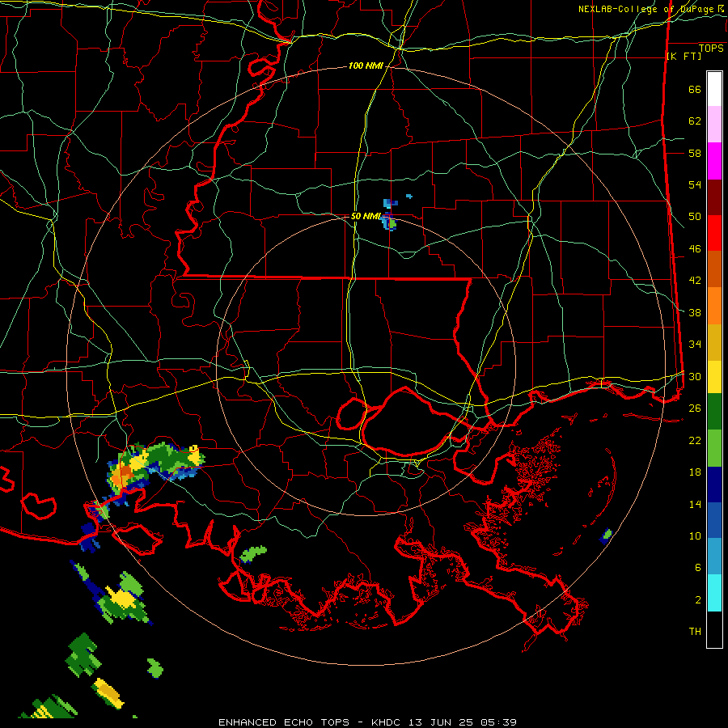Click the orange echo-top core in the western storm cluster
The image size is (728, 728).
123,475
